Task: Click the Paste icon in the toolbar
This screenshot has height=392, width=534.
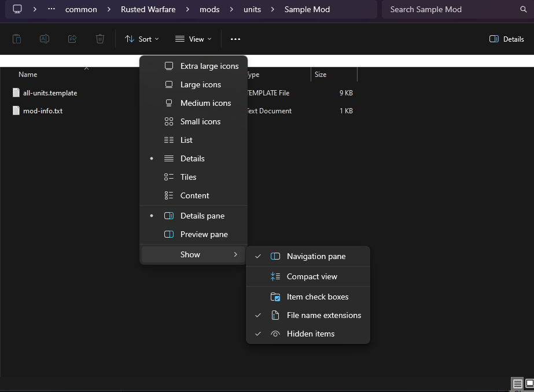Action: [17, 39]
